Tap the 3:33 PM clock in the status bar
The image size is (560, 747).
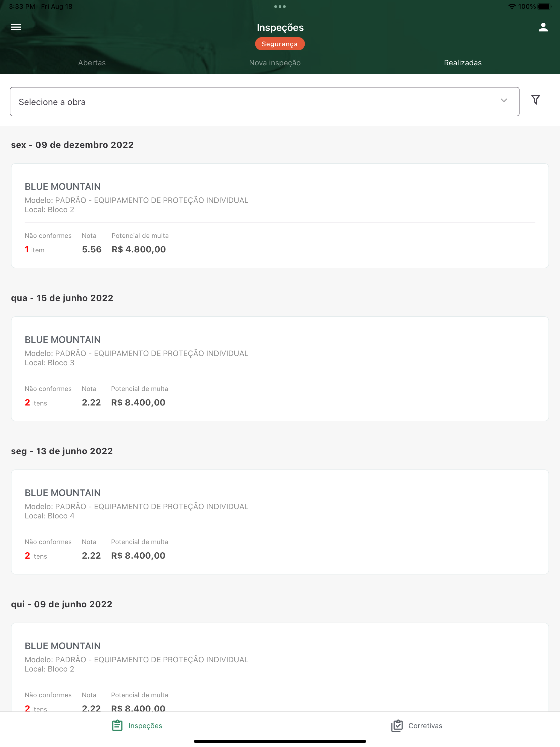tap(22, 6)
